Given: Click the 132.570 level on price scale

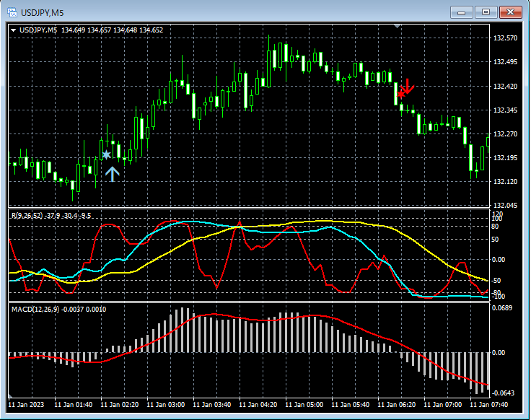Looking at the screenshot, I should click(505, 38).
